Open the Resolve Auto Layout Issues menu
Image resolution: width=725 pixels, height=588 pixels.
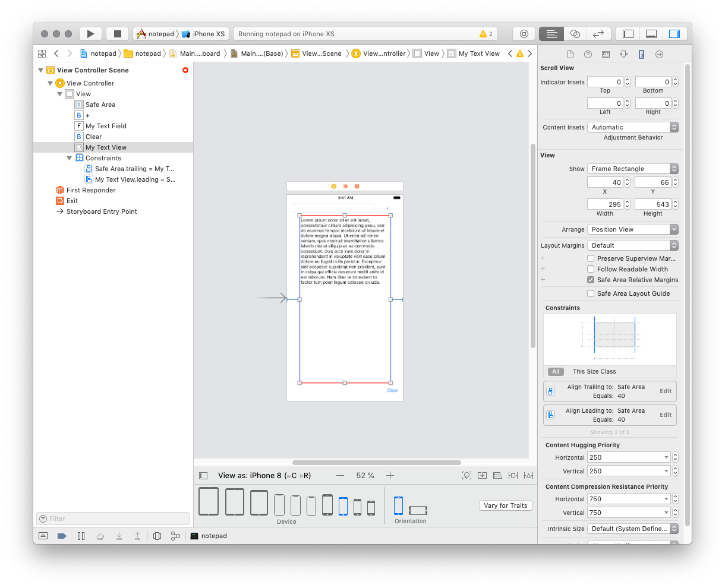point(528,476)
